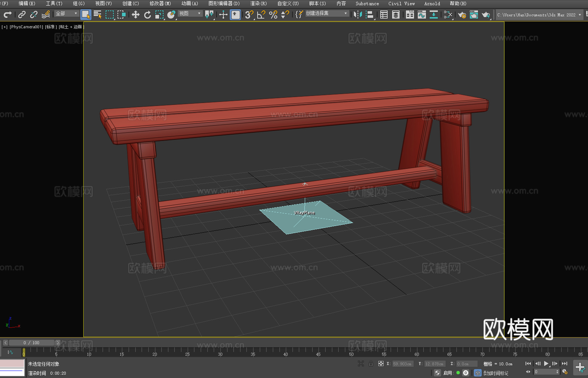Go to timeline end frame
The width and height of the screenshot is (588, 378).
click(565, 364)
